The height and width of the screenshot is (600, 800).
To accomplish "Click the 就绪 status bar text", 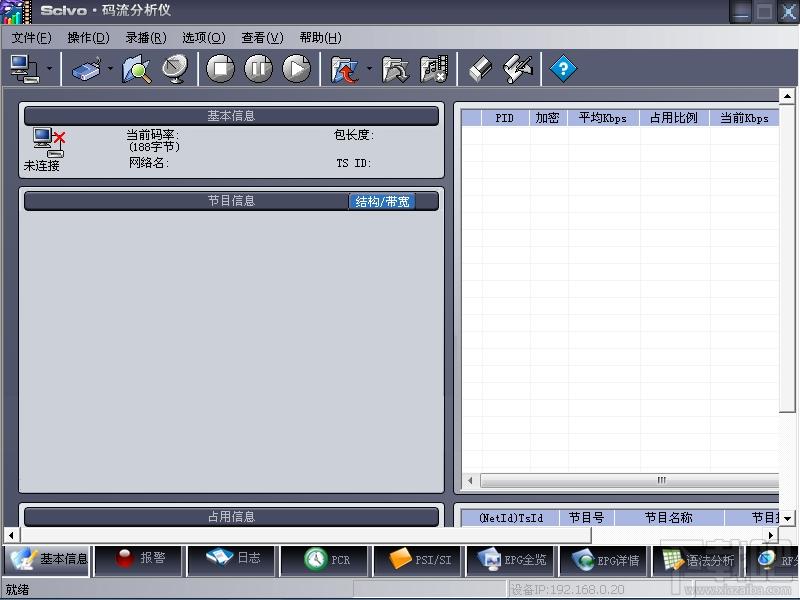I will pyautogui.click(x=17, y=590).
